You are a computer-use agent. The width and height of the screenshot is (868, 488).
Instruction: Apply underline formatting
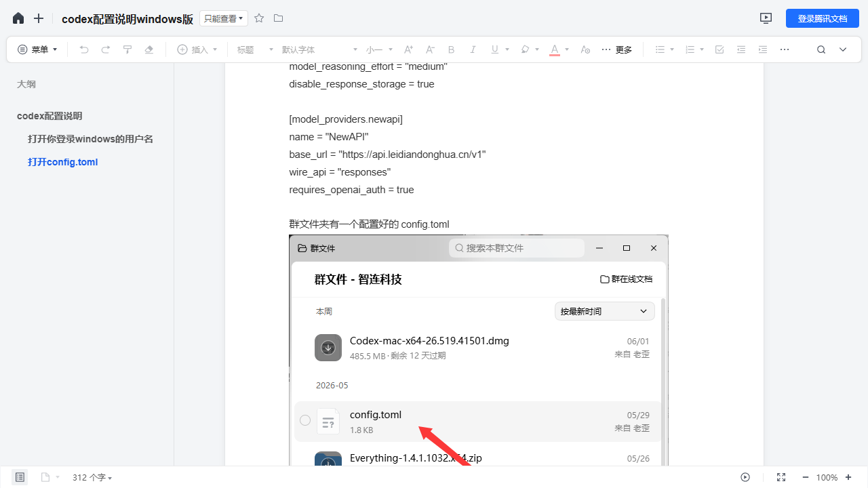pos(494,49)
